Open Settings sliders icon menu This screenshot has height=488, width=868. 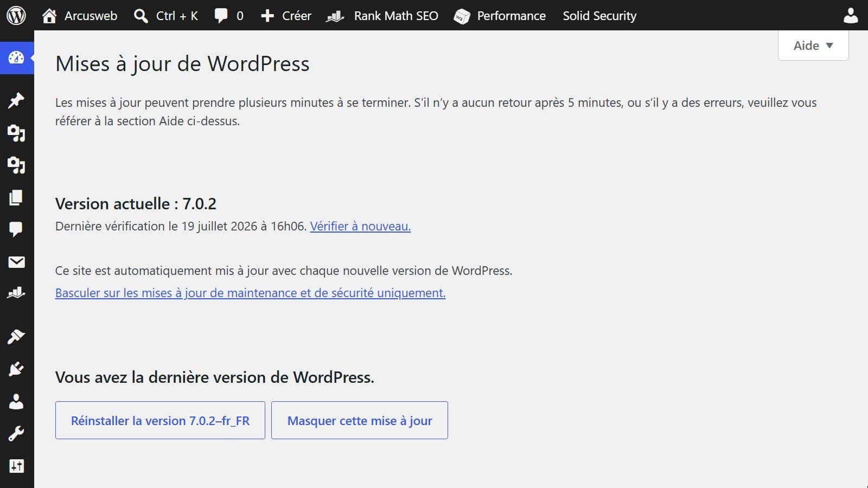(16, 466)
